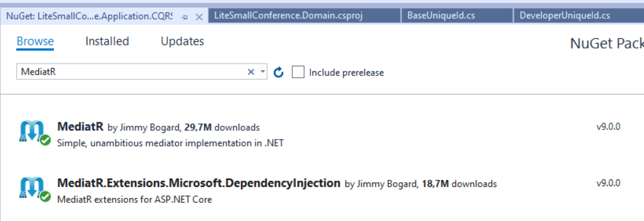Viewport: 644px width, 221px height.
Task: Select the MediatR package logo icon
Action: [31, 131]
